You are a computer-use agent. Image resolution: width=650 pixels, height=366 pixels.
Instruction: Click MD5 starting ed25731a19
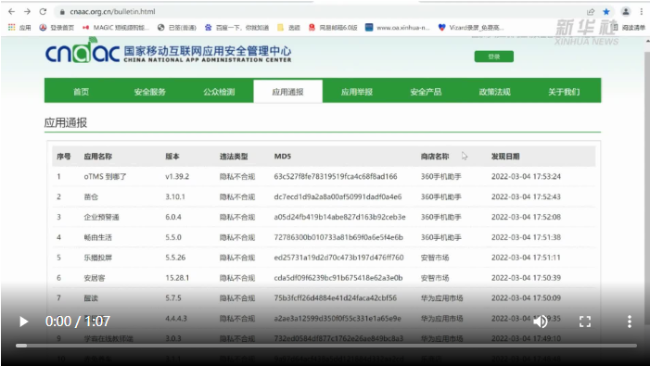click(x=339, y=257)
